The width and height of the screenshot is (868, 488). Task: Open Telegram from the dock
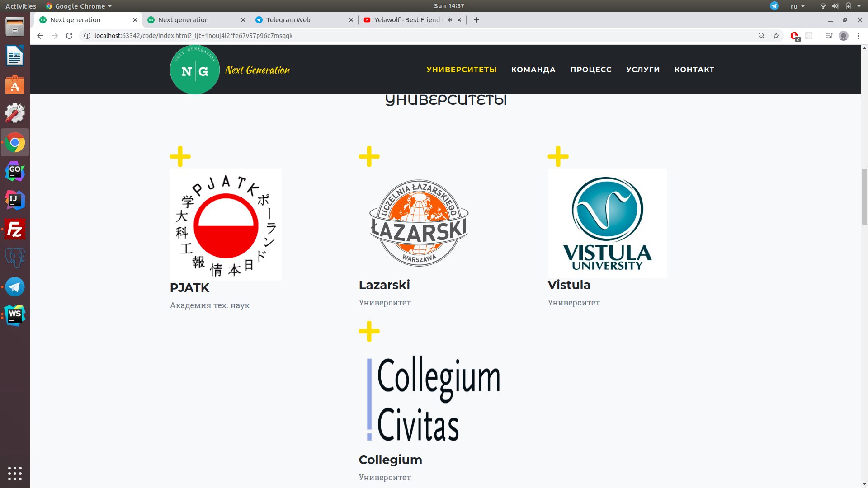tap(15, 287)
